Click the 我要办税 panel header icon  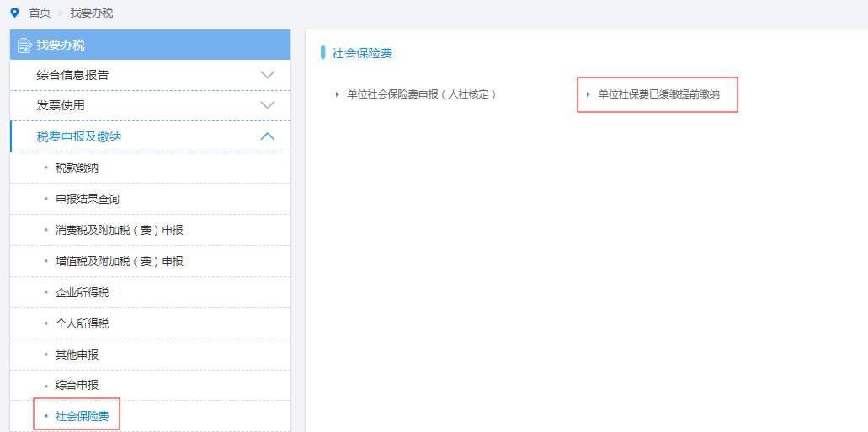(x=24, y=45)
